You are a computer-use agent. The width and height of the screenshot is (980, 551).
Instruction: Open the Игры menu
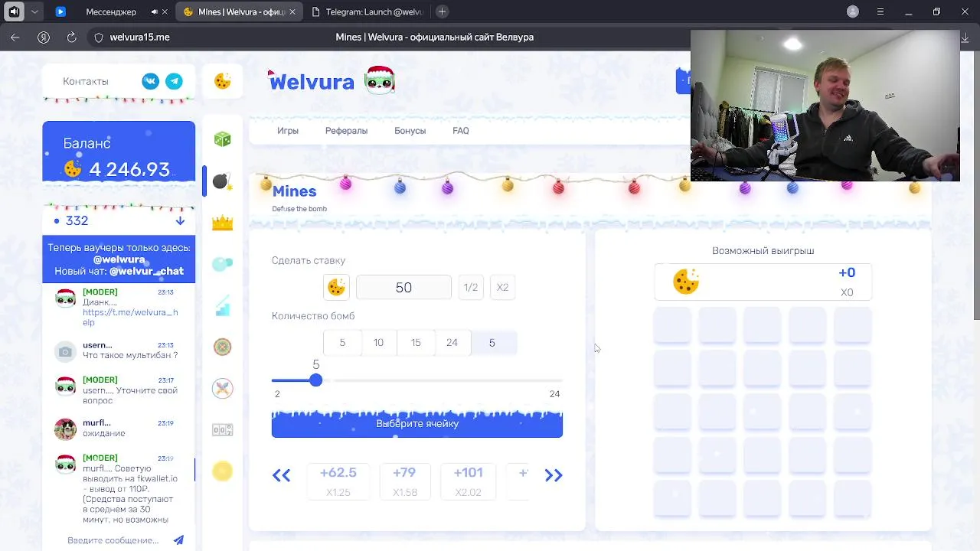288,131
